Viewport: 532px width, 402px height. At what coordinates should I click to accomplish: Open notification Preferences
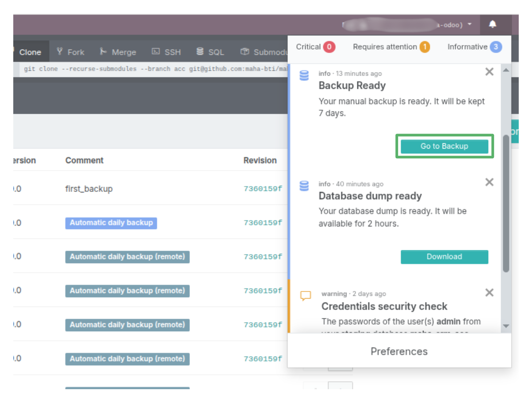click(x=399, y=352)
